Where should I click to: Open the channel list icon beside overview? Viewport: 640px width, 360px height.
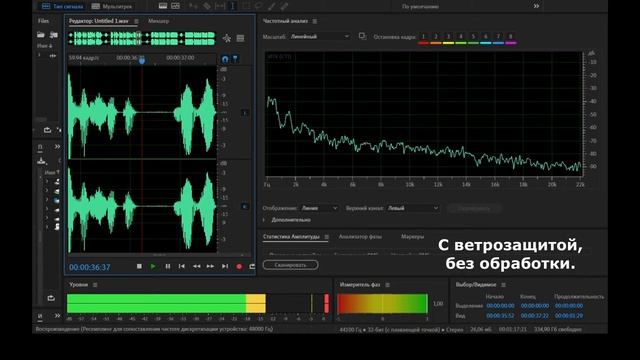[240, 38]
